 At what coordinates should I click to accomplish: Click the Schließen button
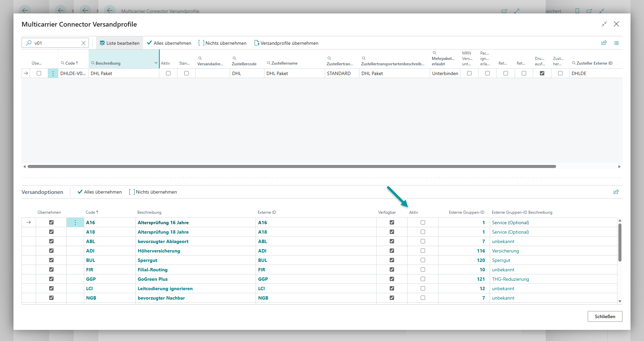point(605,316)
